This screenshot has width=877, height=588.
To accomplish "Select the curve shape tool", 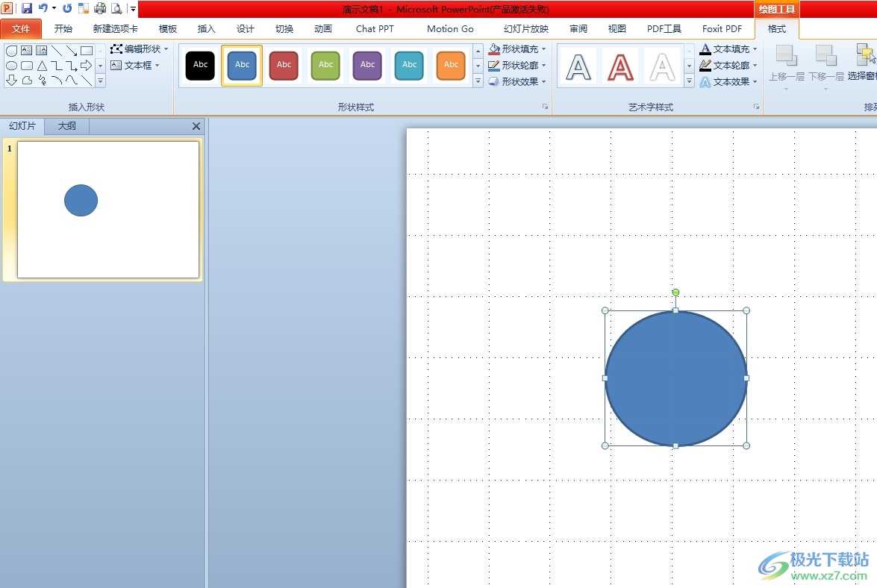I will click(72, 81).
